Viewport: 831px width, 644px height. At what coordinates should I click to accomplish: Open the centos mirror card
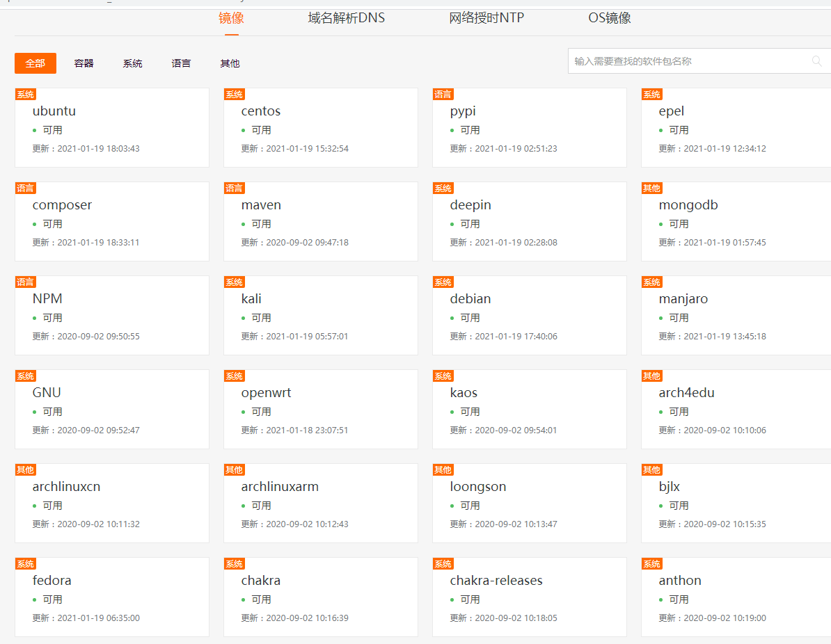[321, 128]
